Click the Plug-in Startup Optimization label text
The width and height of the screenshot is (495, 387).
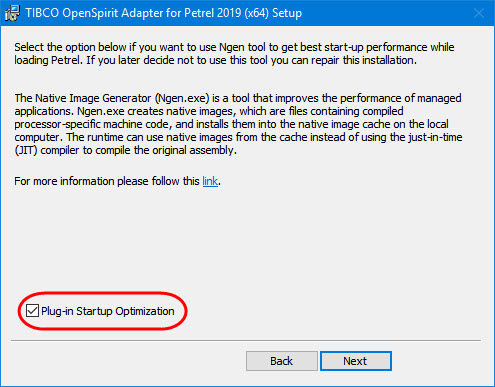(108, 311)
